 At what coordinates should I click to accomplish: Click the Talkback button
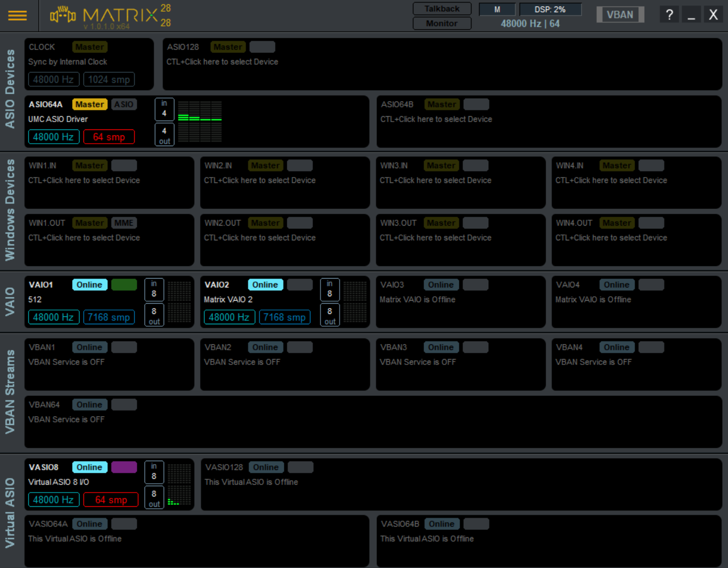coord(442,9)
